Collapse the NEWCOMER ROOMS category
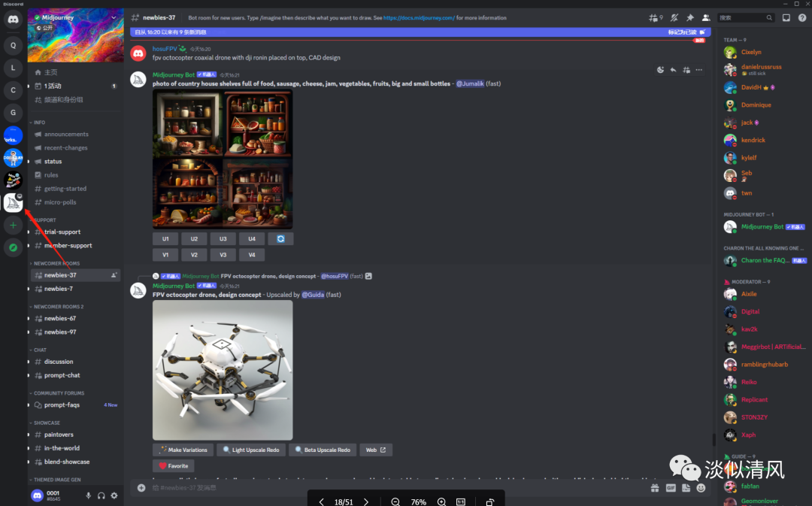The width and height of the screenshot is (812, 506). tap(56, 264)
